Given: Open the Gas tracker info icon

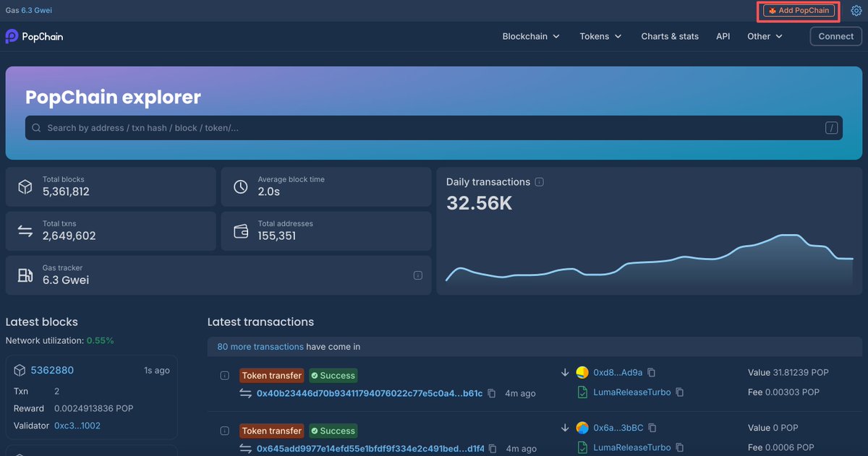Looking at the screenshot, I should [418, 275].
